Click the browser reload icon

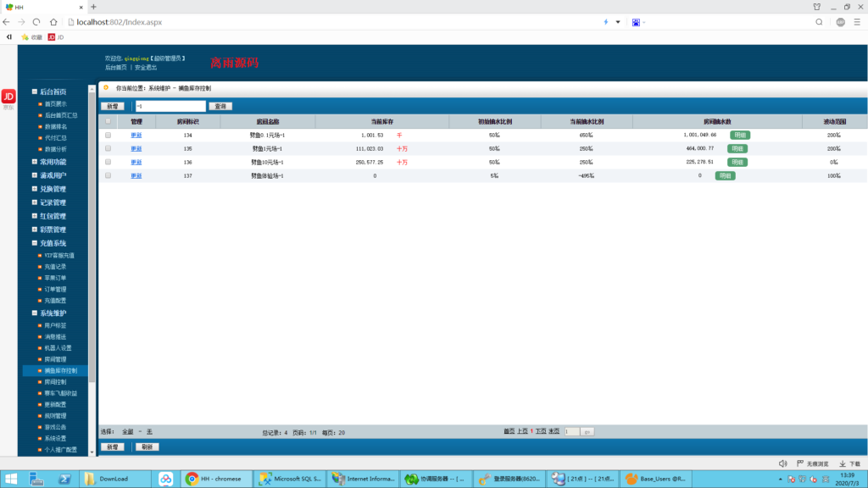tap(36, 22)
